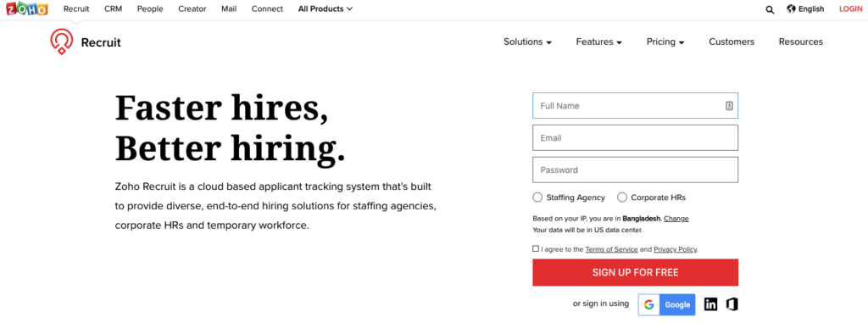
Task: Click the globe language icon
Action: tap(791, 8)
